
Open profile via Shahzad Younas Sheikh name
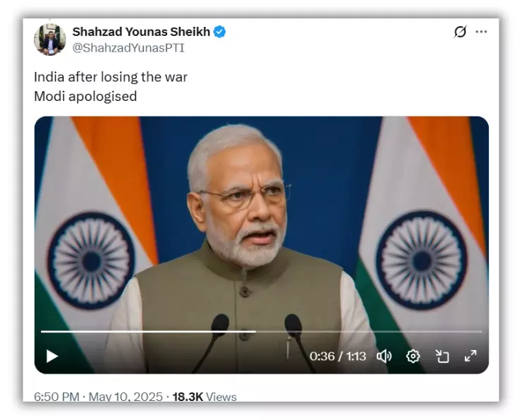141,32
